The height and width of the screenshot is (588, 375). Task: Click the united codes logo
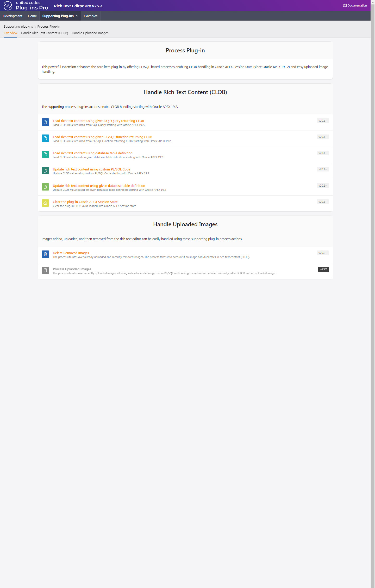[26, 5]
